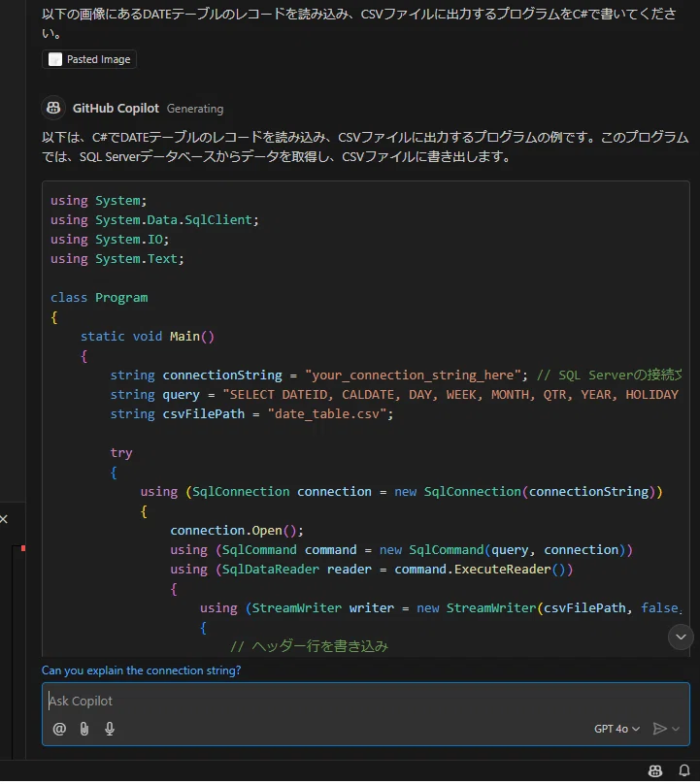Expand the send options chevron
700x784 pixels.
click(x=676, y=729)
